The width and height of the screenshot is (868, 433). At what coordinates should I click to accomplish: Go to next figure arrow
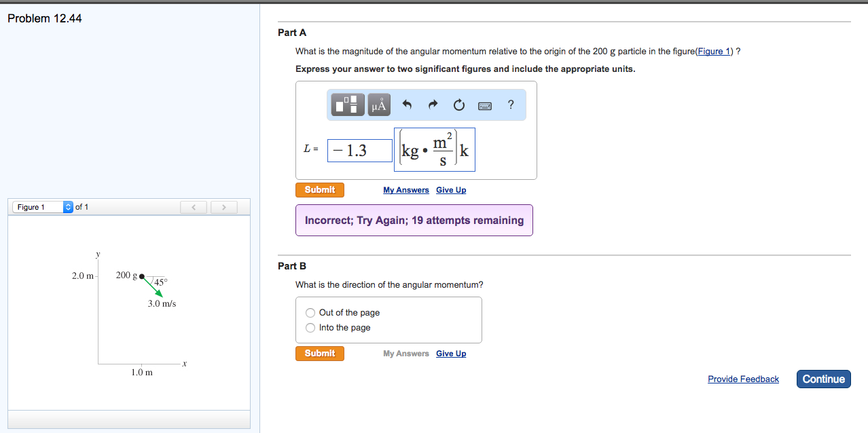(223, 207)
